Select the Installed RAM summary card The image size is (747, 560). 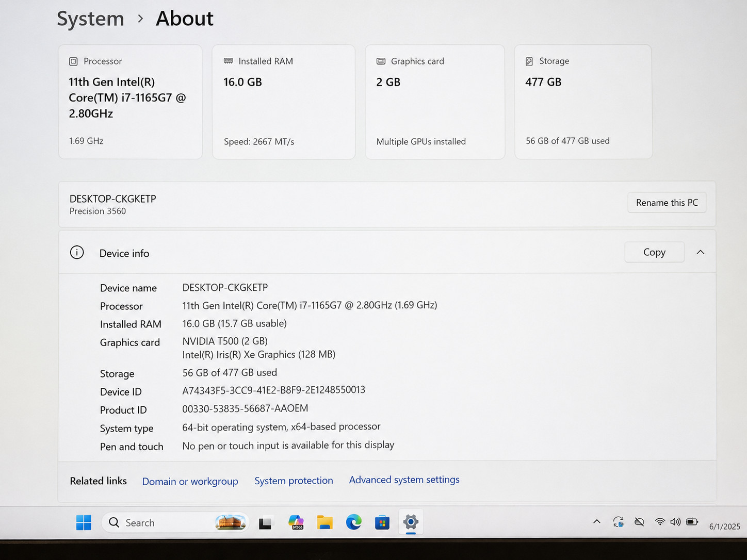pos(284,102)
